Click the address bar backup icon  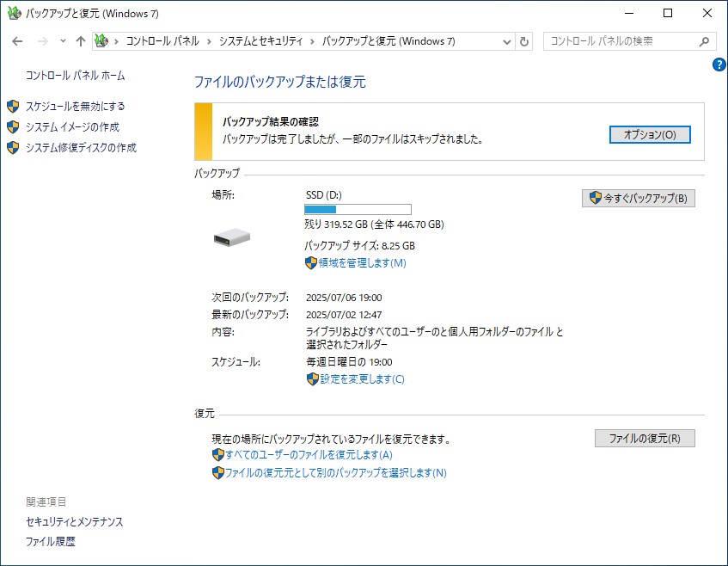(x=101, y=41)
